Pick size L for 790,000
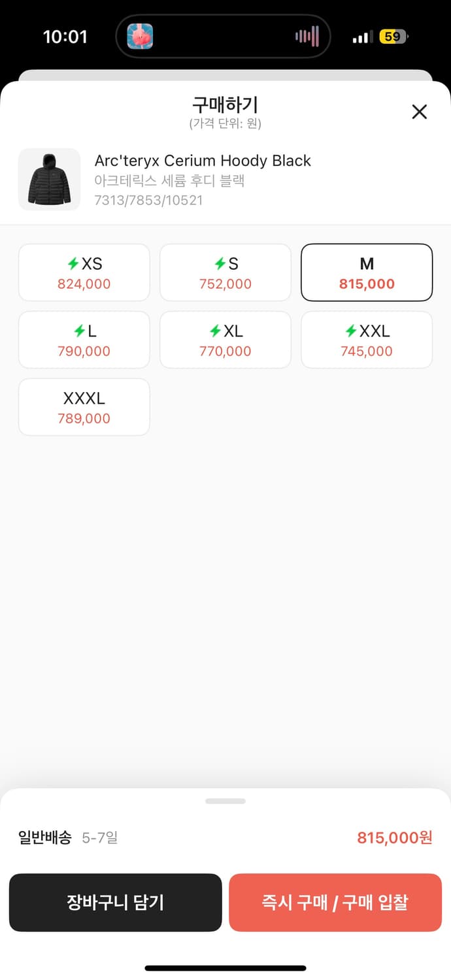Screen dimensions: 451x980 tap(84, 340)
